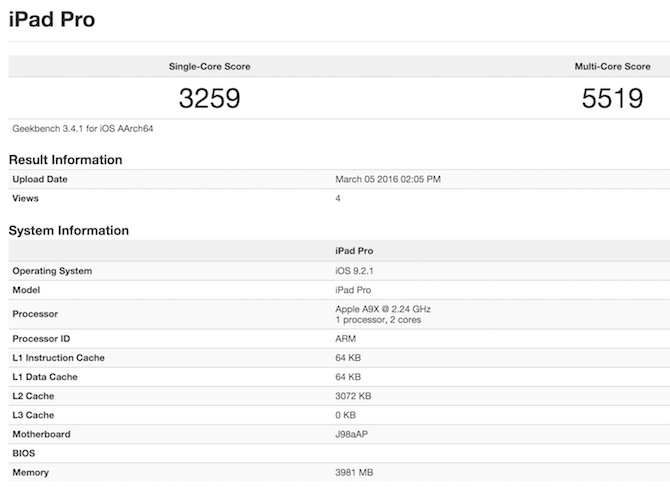Click the Result Information section heading
This screenshot has width=670, height=490.
[65, 160]
